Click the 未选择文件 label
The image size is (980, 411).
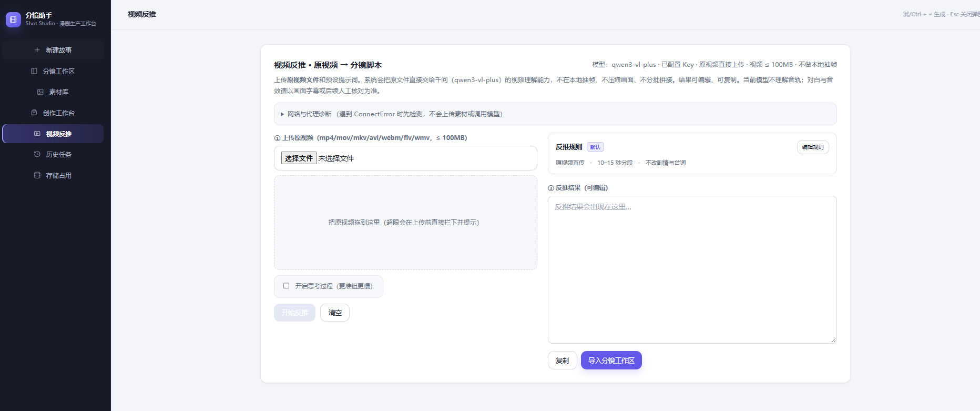pyautogui.click(x=336, y=158)
